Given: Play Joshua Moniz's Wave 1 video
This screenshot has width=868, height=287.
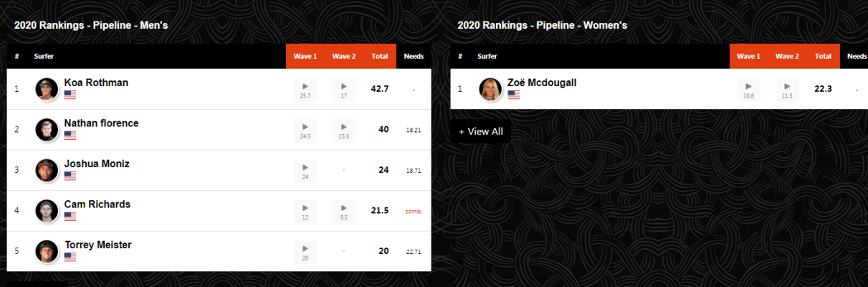Looking at the screenshot, I should pyautogui.click(x=305, y=171).
